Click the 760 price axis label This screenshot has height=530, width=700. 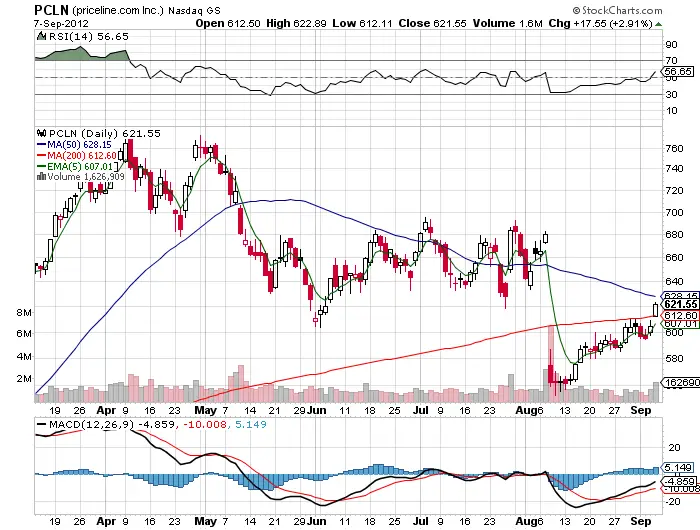click(675, 148)
